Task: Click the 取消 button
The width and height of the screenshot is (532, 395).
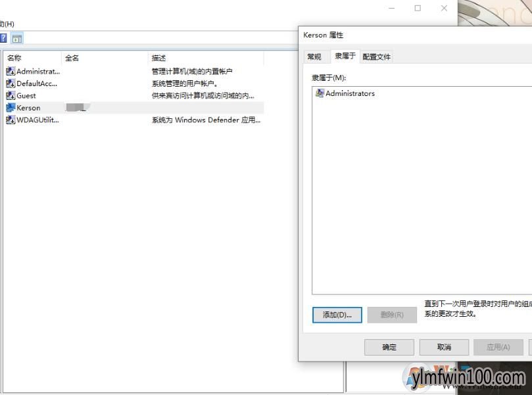Action: (x=444, y=347)
